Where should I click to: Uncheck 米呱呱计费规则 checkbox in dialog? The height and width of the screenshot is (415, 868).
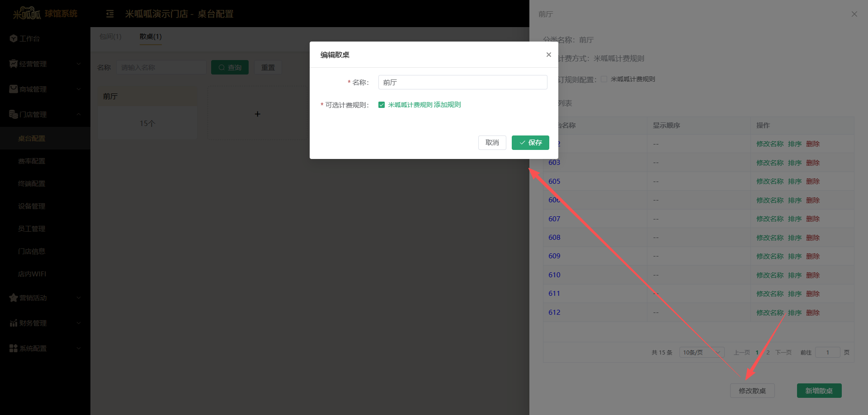[382, 105]
